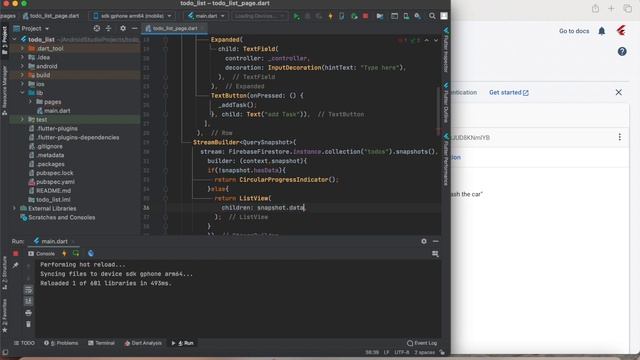Toggle scroll to end in console
This screenshot has width=640, height=360.
point(28,301)
